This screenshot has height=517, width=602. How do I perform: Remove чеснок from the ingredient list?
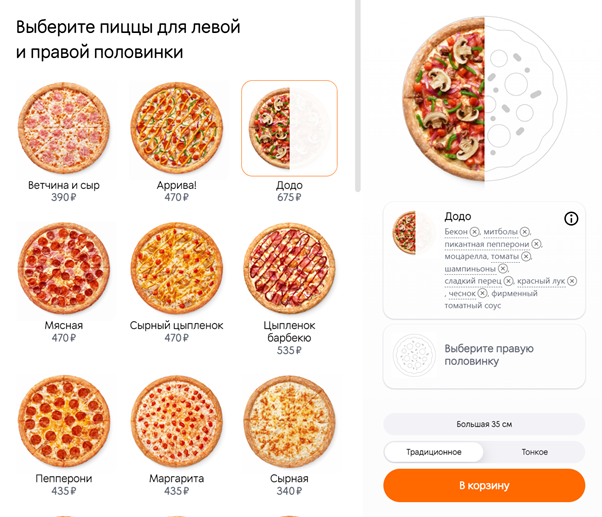coord(482,293)
